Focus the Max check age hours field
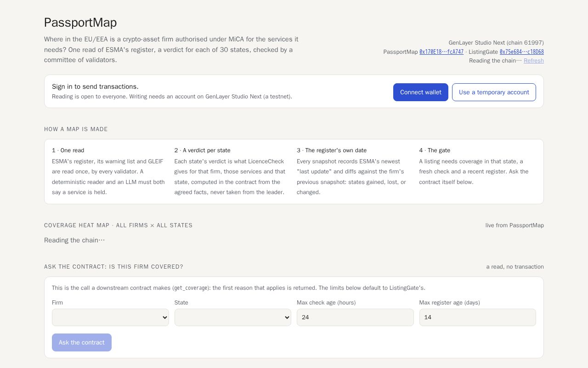Screen dimensions: 588x368 pos(355,317)
